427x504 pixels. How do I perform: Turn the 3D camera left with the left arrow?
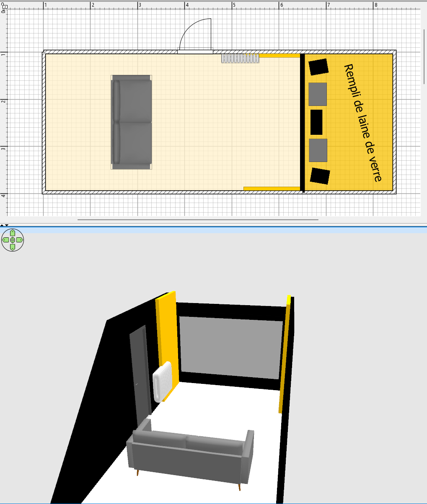(5, 240)
